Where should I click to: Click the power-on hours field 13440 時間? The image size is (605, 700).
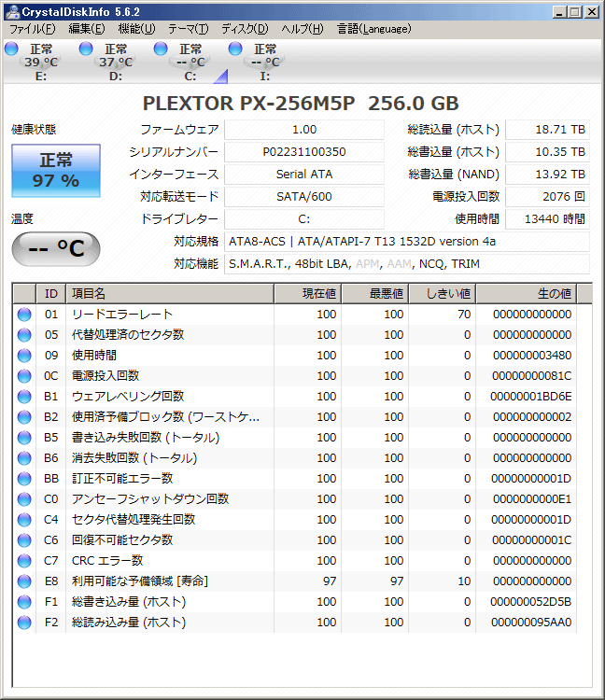(547, 218)
